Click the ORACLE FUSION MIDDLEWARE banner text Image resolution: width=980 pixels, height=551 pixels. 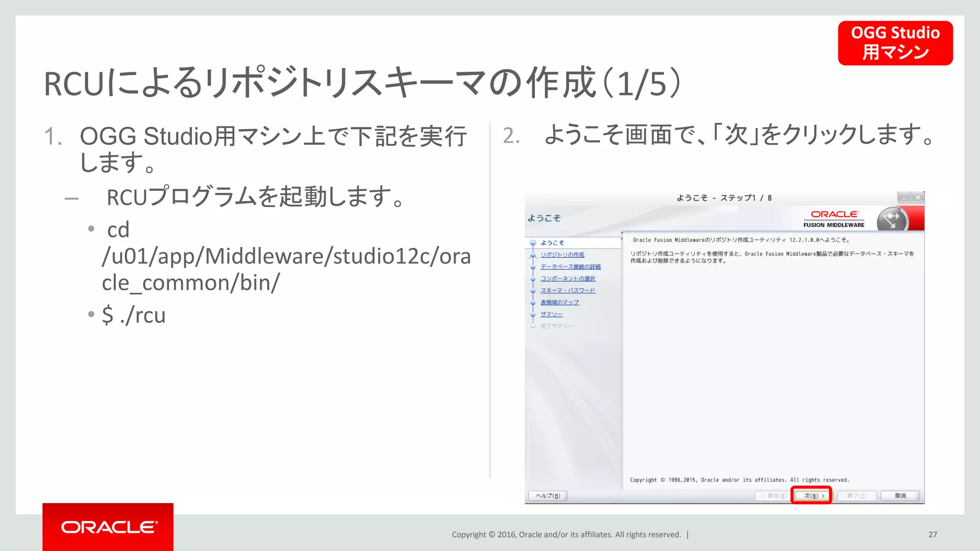[x=834, y=219]
